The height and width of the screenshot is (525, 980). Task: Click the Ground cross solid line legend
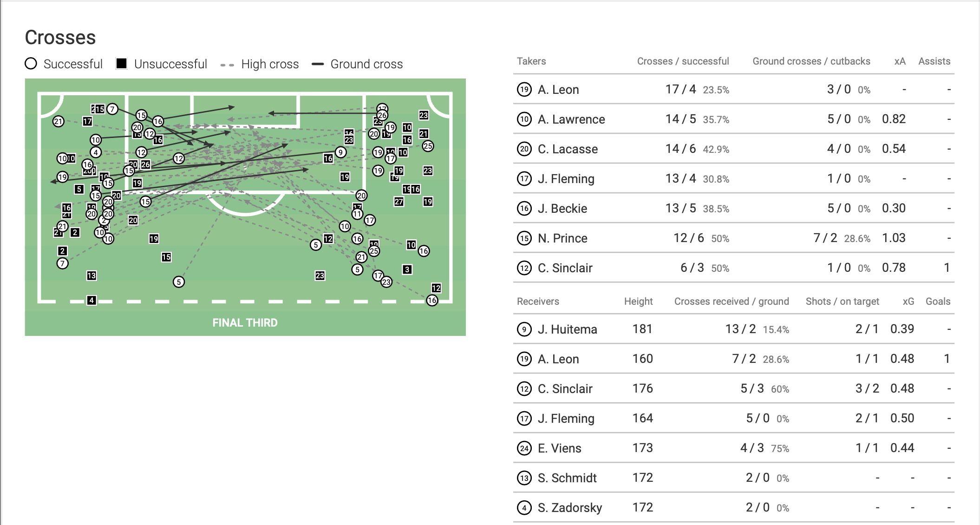tap(318, 64)
